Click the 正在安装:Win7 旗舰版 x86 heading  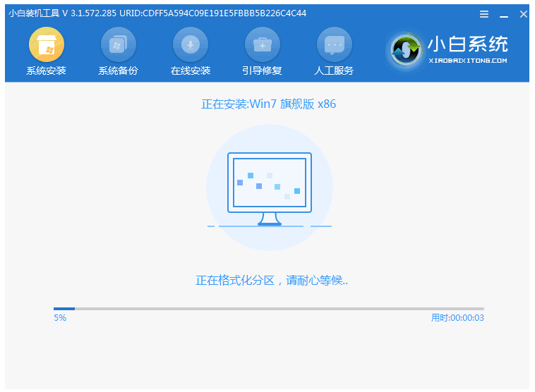268,104
